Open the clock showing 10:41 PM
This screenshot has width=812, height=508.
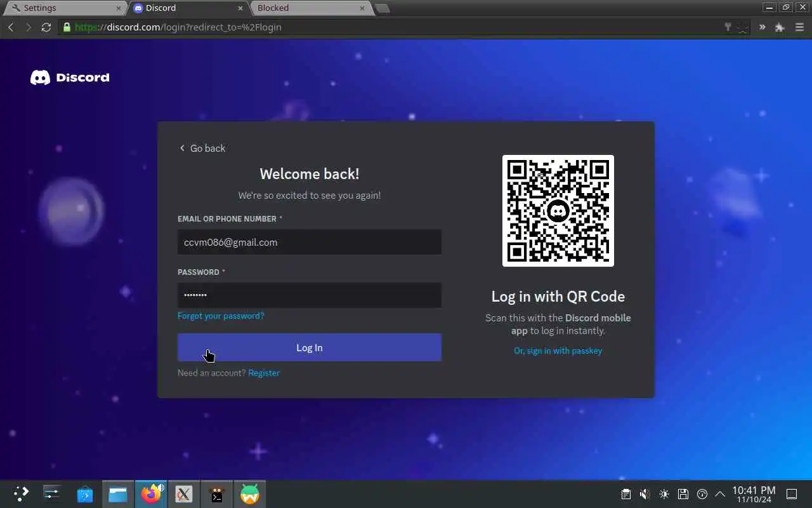pyautogui.click(x=754, y=495)
